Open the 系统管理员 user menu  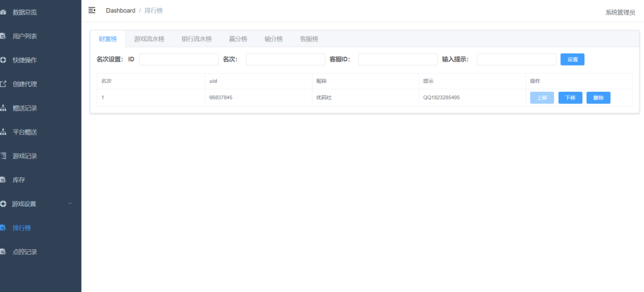[x=620, y=13]
